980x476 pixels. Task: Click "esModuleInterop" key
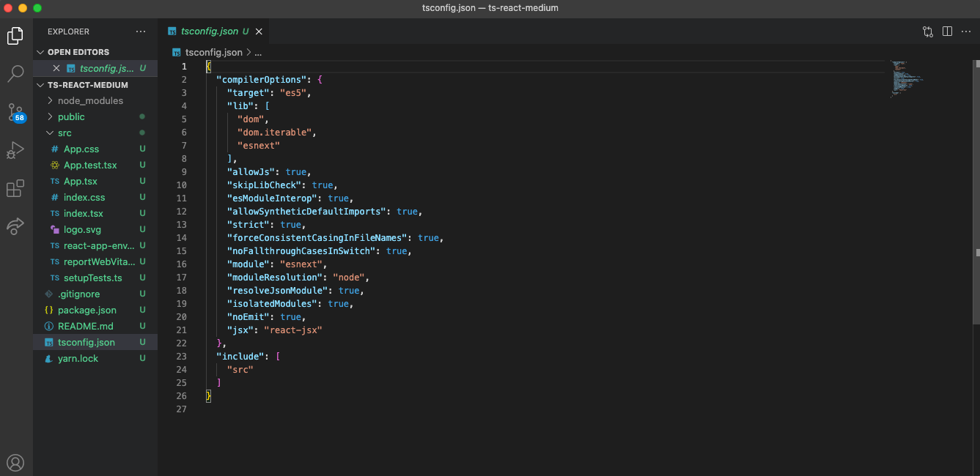pos(271,198)
